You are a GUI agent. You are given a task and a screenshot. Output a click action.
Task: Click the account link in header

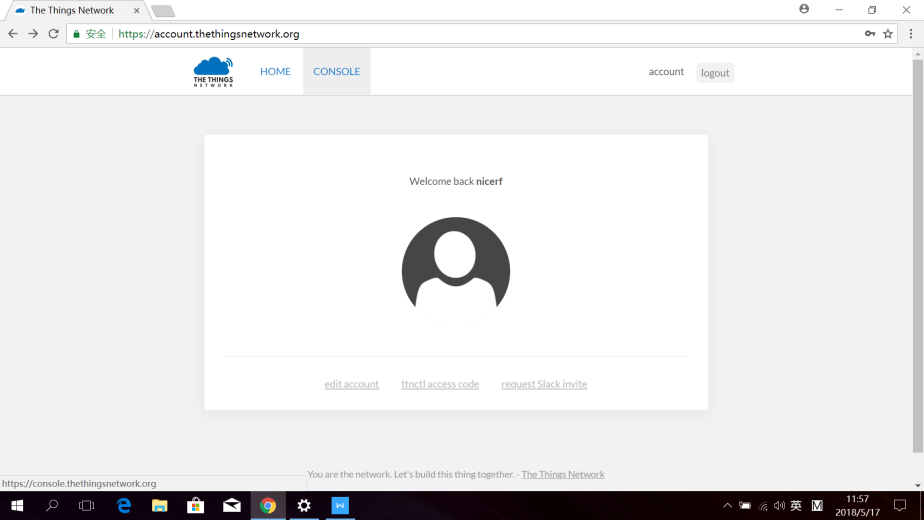(x=666, y=72)
